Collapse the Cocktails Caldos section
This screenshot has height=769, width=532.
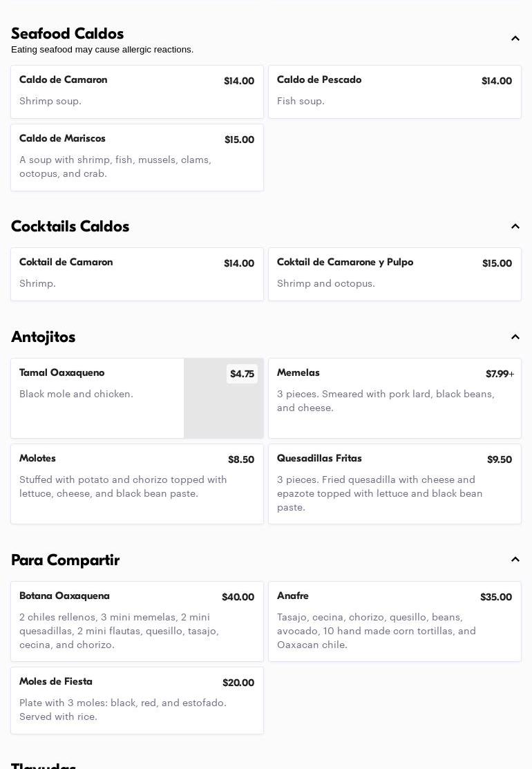tap(515, 227)
